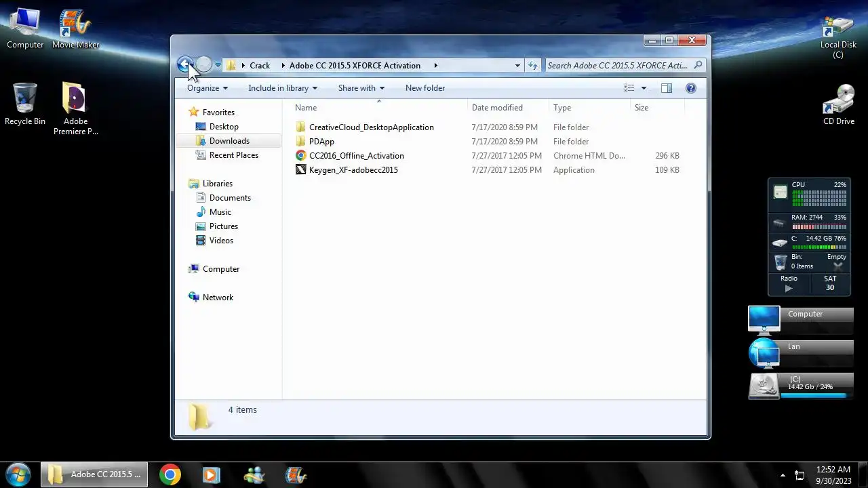Open the Pictures library
Screen dimensions: 868x488
(223, 226)
